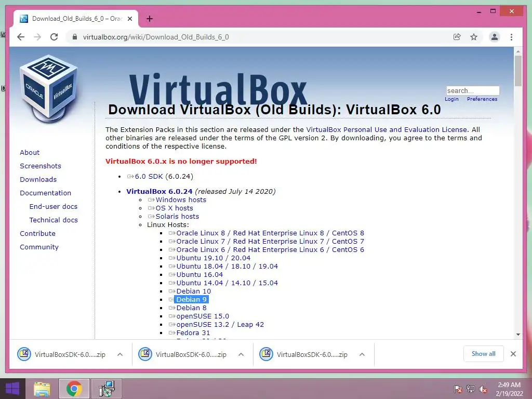This screenshot has width=532, height=399.
Task: Reload the page with the refresh icon
Action: pos(54,37)
